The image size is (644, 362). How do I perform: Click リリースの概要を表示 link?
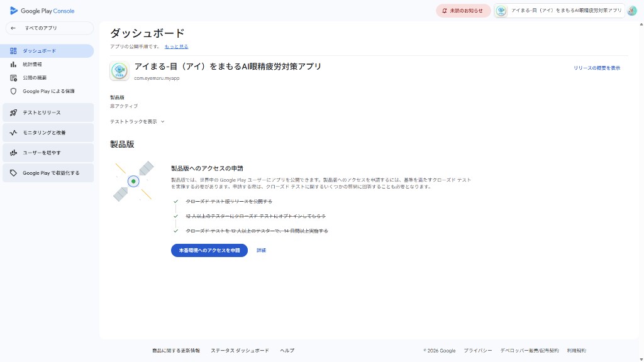597,68
